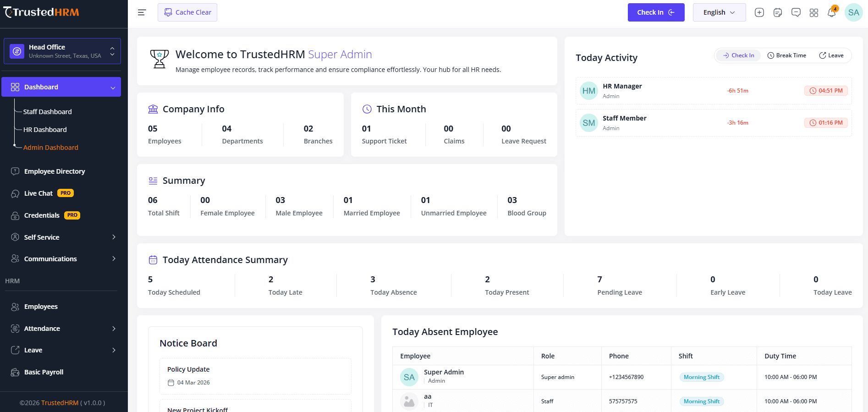The height and width of the screenshot is (412, 868).
Task: Expand the Attendance submenu arrow
Action: point(114,329)
